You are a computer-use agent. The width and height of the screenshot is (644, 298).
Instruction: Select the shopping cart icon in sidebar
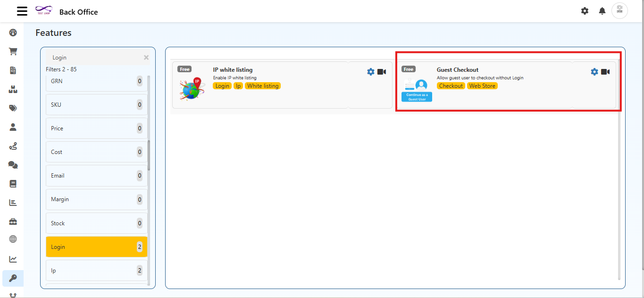(13, 51)
